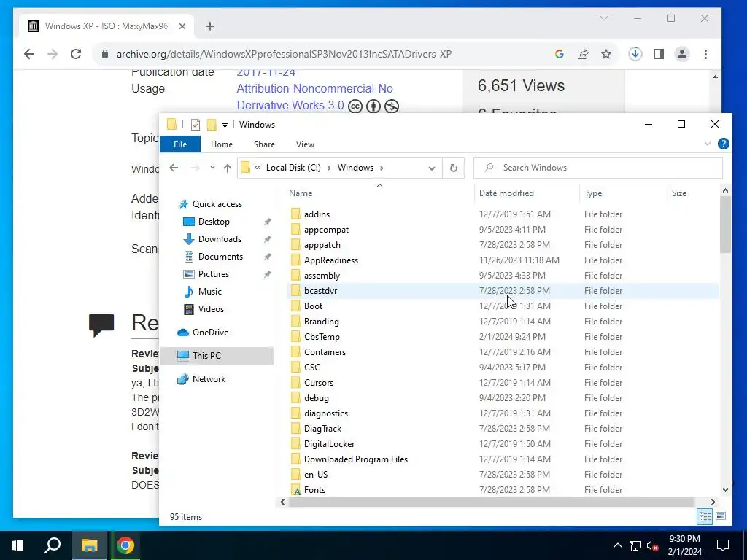Click the Chrome back arrow
This screenshot has width=747, height=560.
pyautogui.click(x=29, y=54)
